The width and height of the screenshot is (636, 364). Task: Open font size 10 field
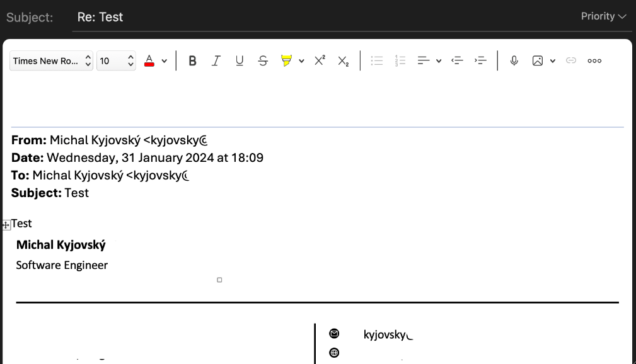click(116, 61)
